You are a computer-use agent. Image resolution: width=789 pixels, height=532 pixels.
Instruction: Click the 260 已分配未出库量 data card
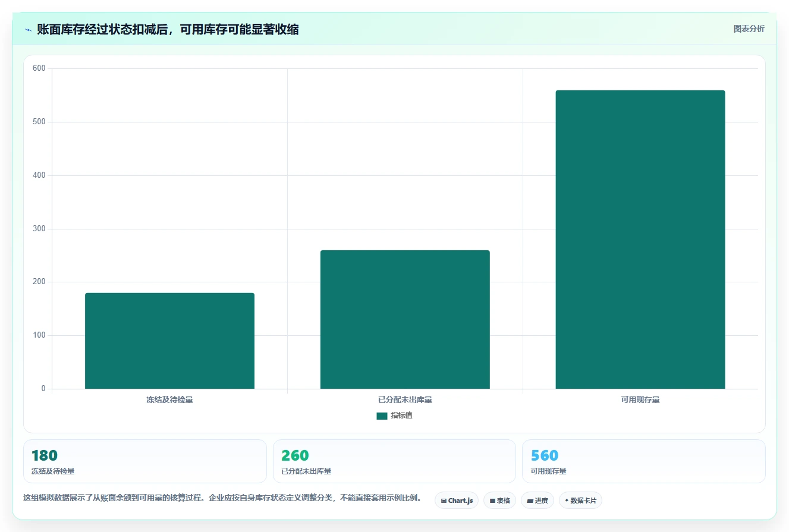pos(394,461)
